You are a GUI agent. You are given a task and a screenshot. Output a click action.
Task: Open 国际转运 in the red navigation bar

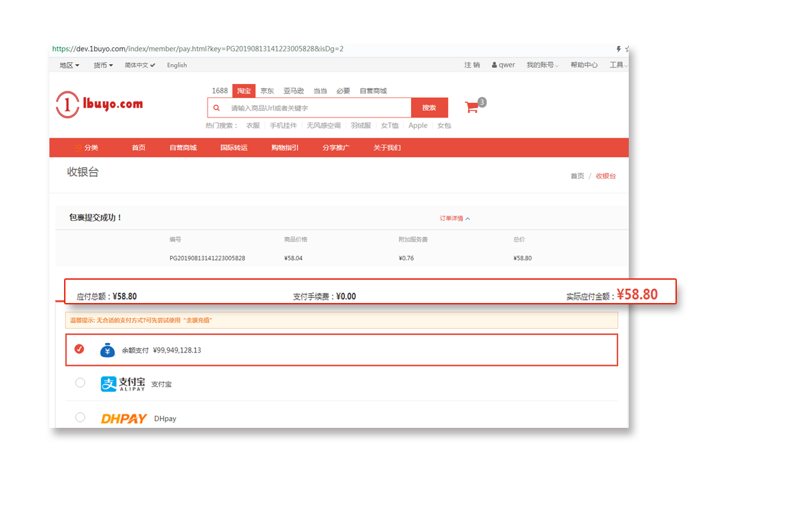[234, 148]
